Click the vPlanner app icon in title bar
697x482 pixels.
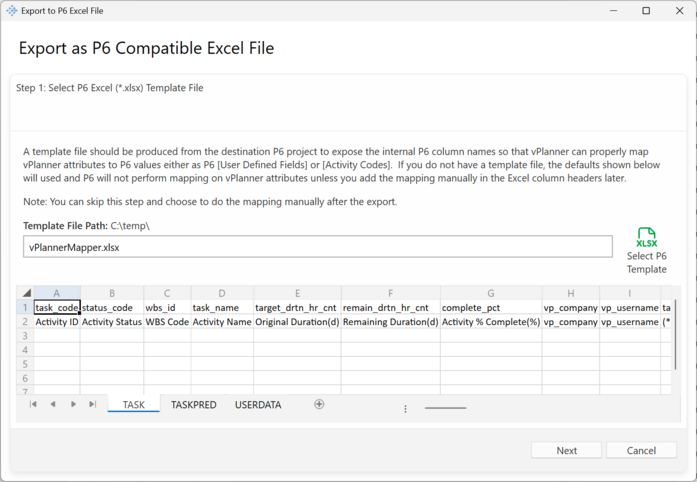pyautogui.click(x=11, y=11)
